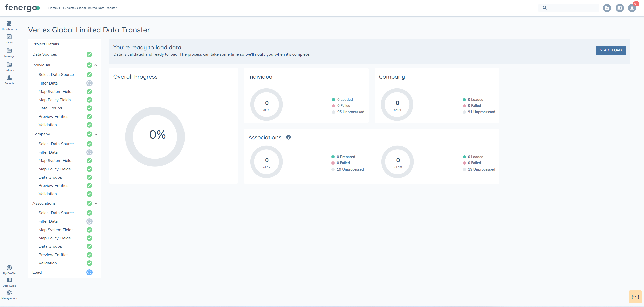Viewport: 644px width, 307px height.
Task: Click the ETL breadcrumb link
Action: (x=62, y=8)
